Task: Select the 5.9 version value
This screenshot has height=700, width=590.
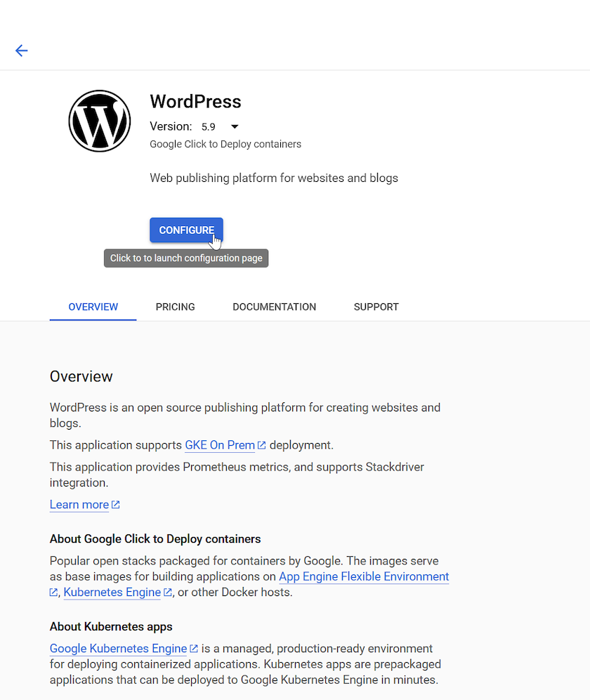Action: click(209, 127)
